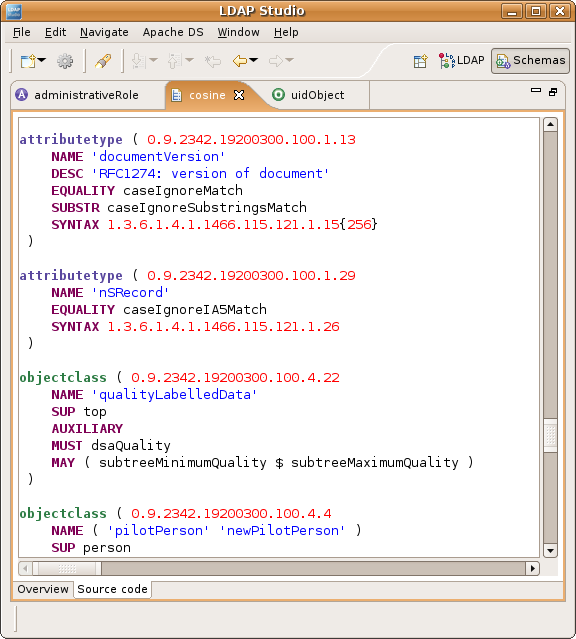Open the Apache DS menu

(x=173, y=32)
